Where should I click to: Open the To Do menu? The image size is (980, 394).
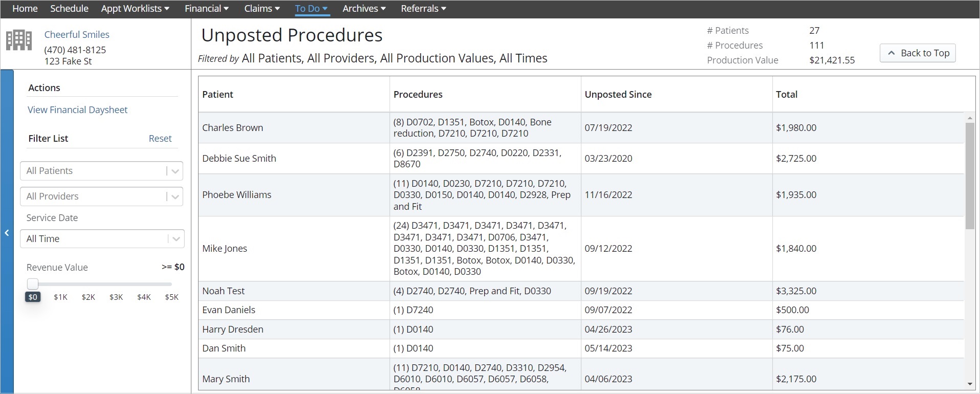pos(312,9)
